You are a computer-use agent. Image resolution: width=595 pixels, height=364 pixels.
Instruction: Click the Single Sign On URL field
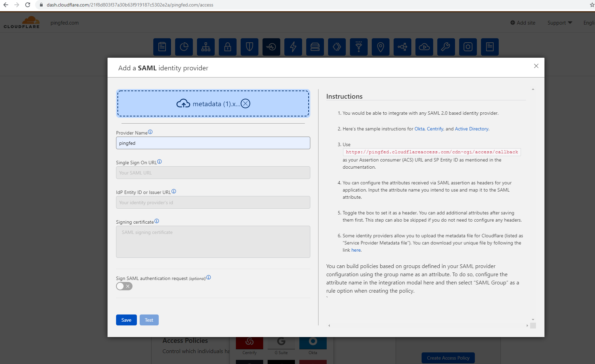(x=213, y=173)
